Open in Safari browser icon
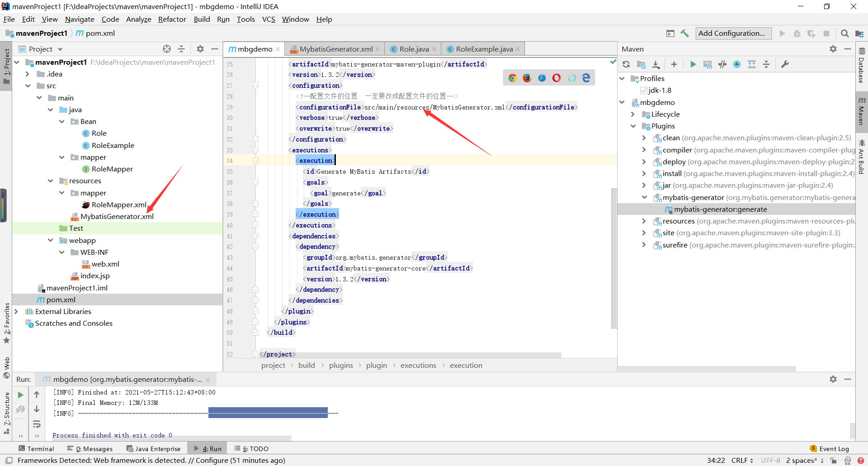 (x=542, y=78)
